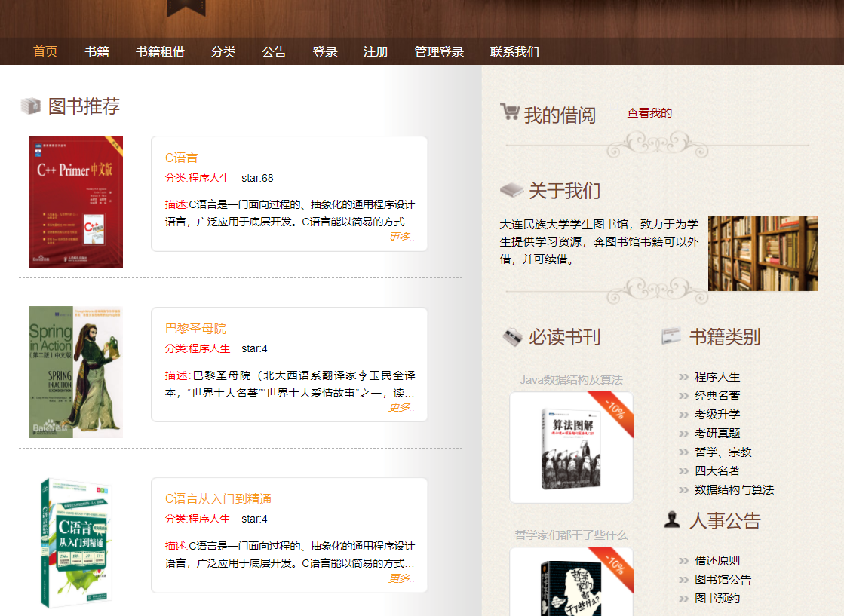Click the bookmark ribbon icon at top
Screen dimensions: 844x616
(186, 8)
